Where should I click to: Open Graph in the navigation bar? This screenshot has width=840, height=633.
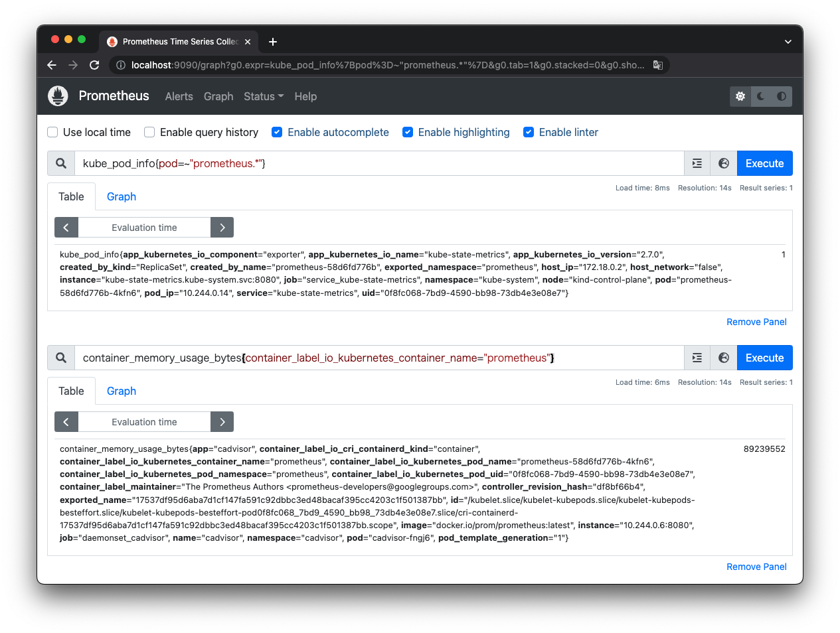click(x=218, y=96)
